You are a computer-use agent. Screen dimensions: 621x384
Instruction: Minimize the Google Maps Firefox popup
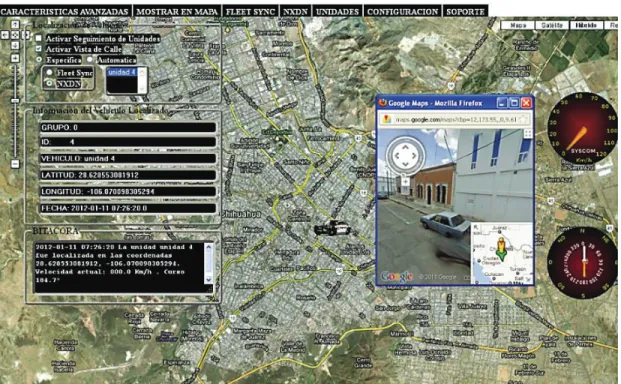(x=502, y=103)
